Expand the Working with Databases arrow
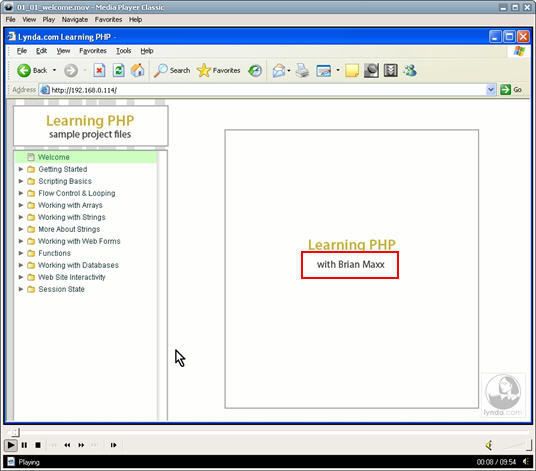Screen dimensions: 536x471 [21, 265]
